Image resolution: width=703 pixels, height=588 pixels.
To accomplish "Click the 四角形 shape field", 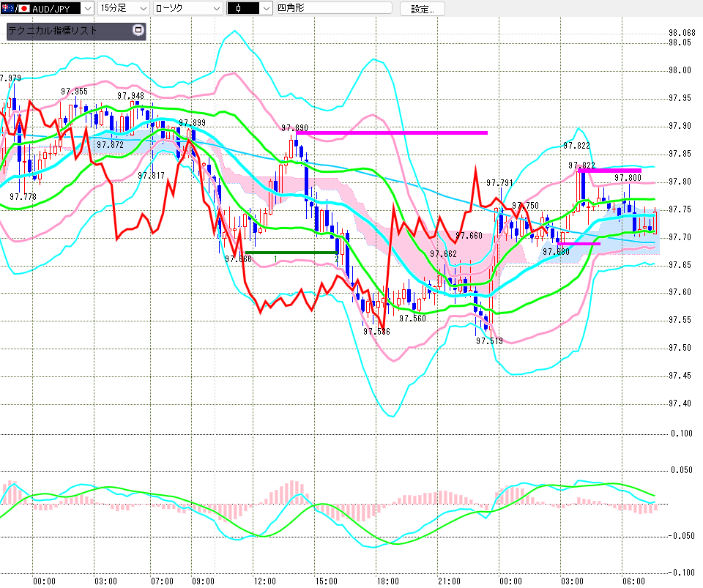I will tap(330, 9).
